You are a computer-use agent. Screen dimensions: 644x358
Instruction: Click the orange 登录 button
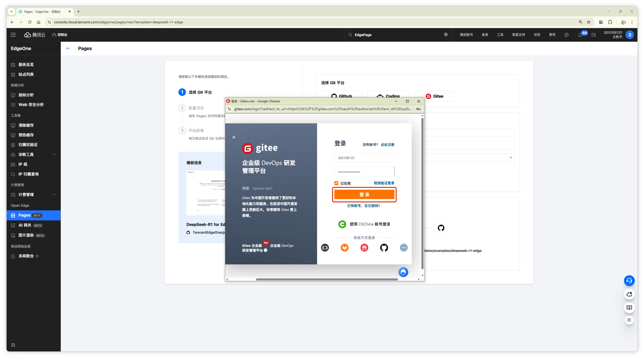click(364, 194)
